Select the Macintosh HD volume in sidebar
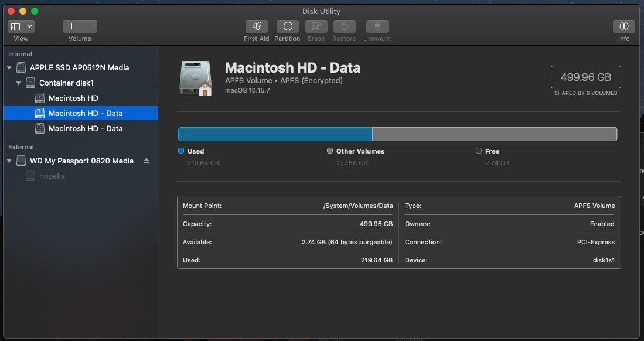This screenshot has height=341, width=644. point(73,98)
